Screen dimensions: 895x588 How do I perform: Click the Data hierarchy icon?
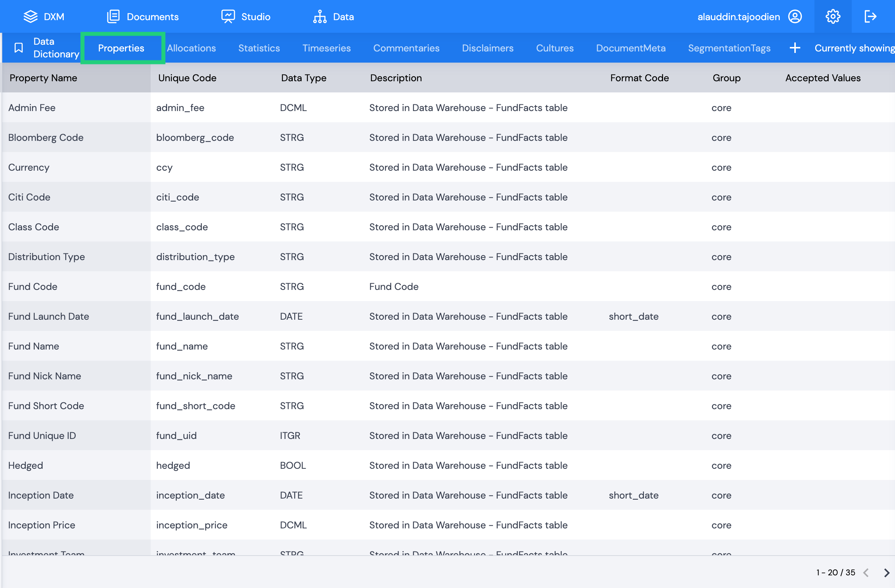coord(320,16)
